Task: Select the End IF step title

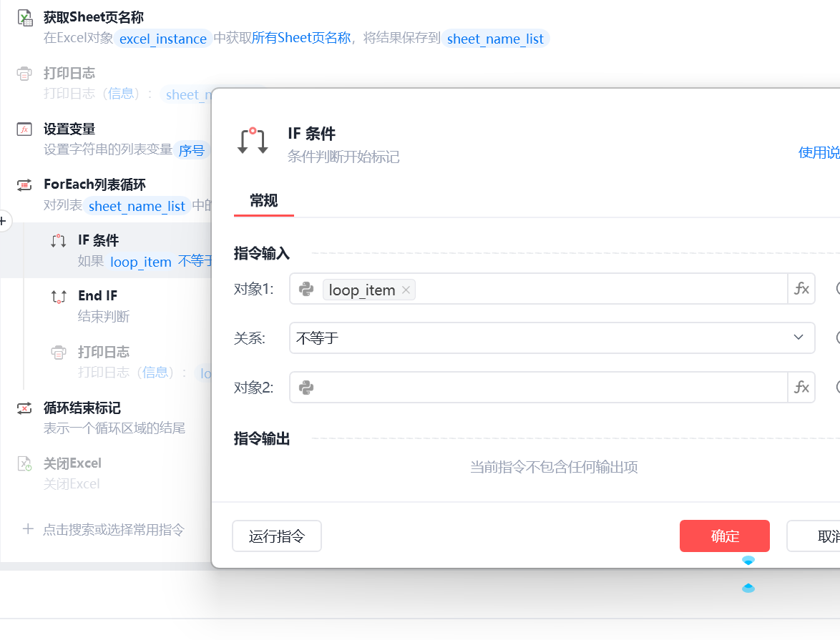Action: (x=97, y=295)
